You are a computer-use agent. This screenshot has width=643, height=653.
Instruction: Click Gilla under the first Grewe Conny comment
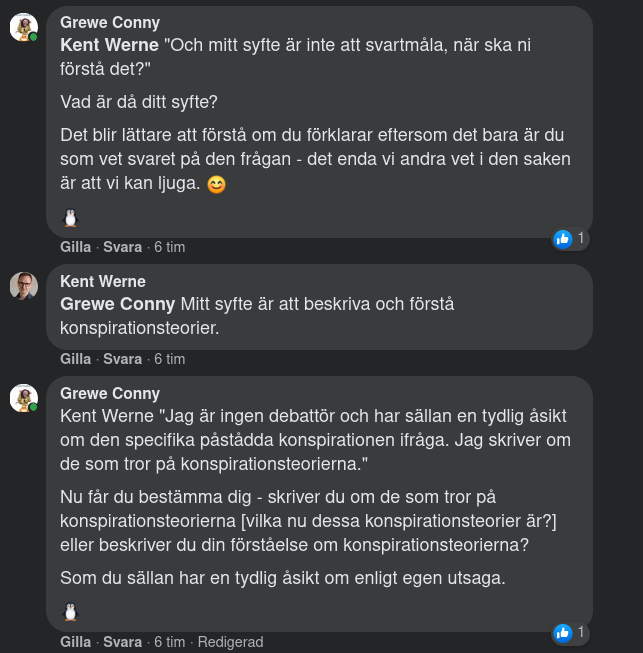75,247
